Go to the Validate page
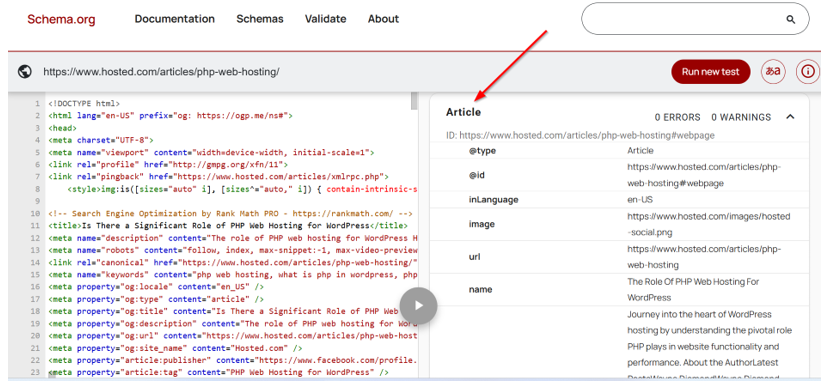Screen dimensions: 823x384 click(x=325, y=19)
